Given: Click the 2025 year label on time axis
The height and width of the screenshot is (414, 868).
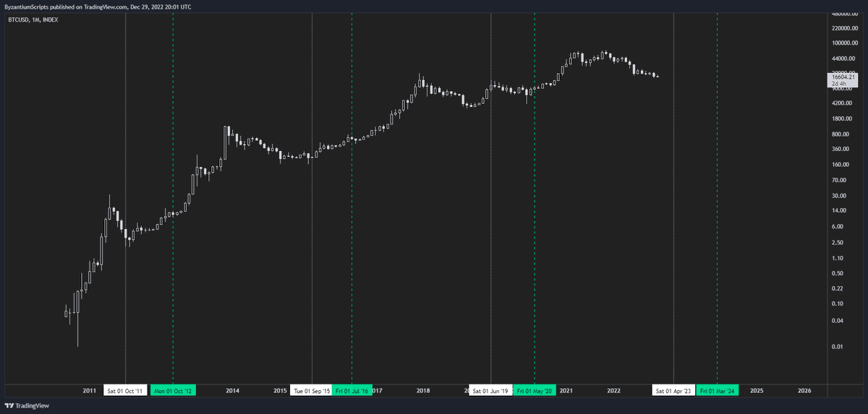Looking at the screenshot, I should (757, 391).
